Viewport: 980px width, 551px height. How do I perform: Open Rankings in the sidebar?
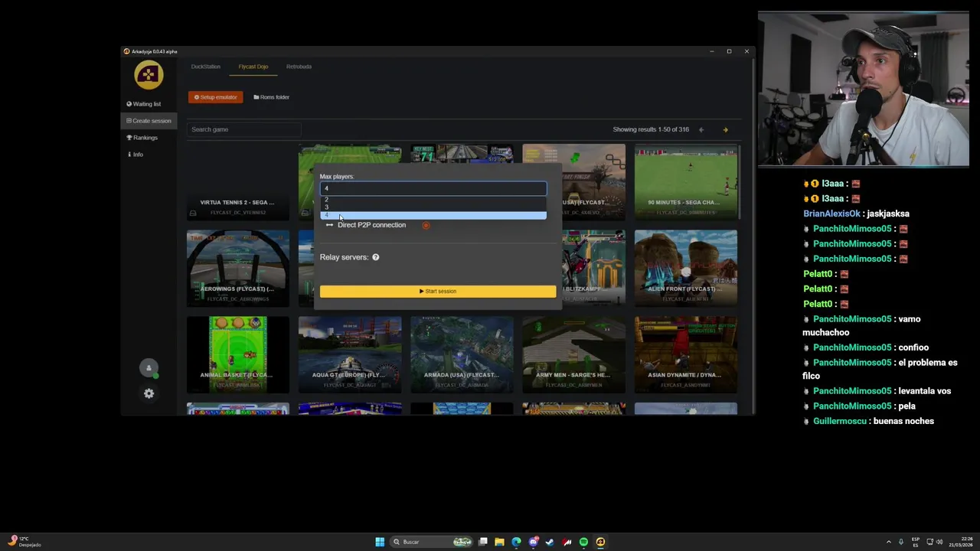point(142,138)
